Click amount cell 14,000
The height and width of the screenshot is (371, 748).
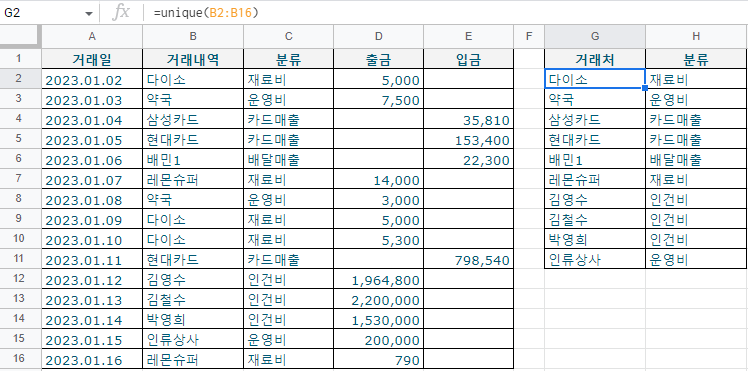tap(378, 180)
